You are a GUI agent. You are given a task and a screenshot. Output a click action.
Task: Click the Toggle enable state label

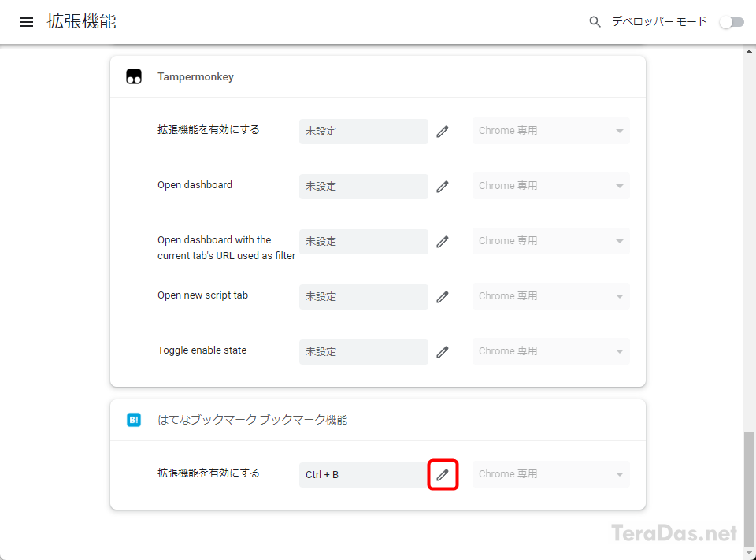(202, 350)
